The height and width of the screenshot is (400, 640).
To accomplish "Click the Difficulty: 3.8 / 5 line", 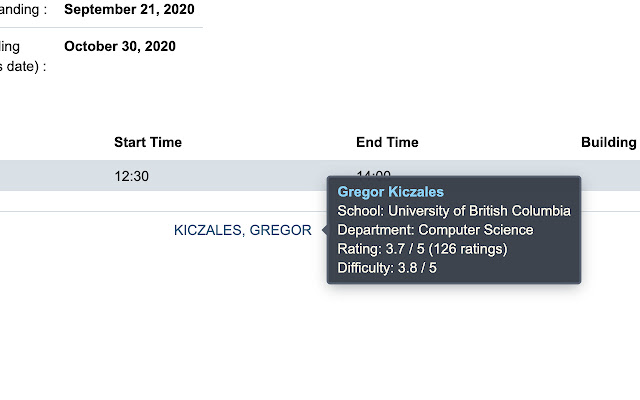I will pos(387,268).
